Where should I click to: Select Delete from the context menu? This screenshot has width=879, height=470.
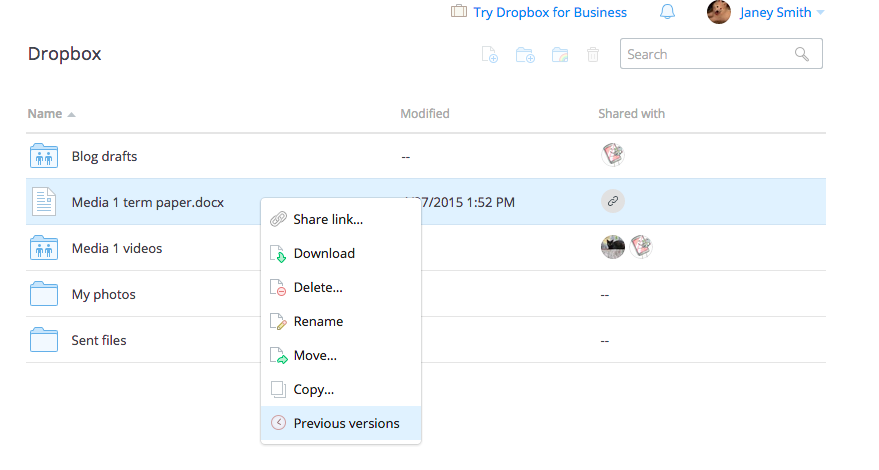coord(317,287)
